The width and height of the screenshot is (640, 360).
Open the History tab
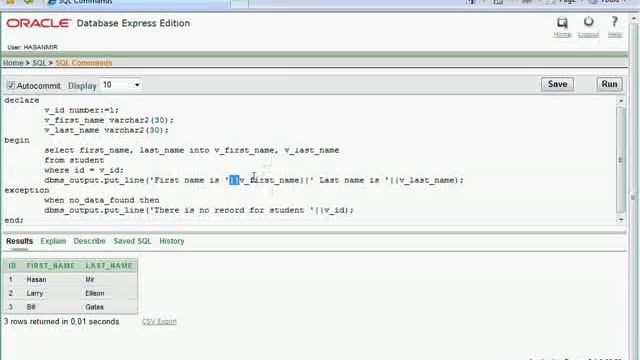[x=171, y=241]
